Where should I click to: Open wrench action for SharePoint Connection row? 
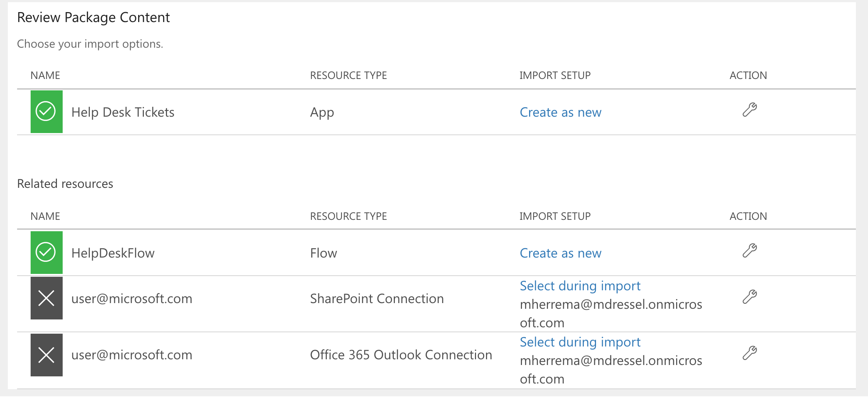749,297
